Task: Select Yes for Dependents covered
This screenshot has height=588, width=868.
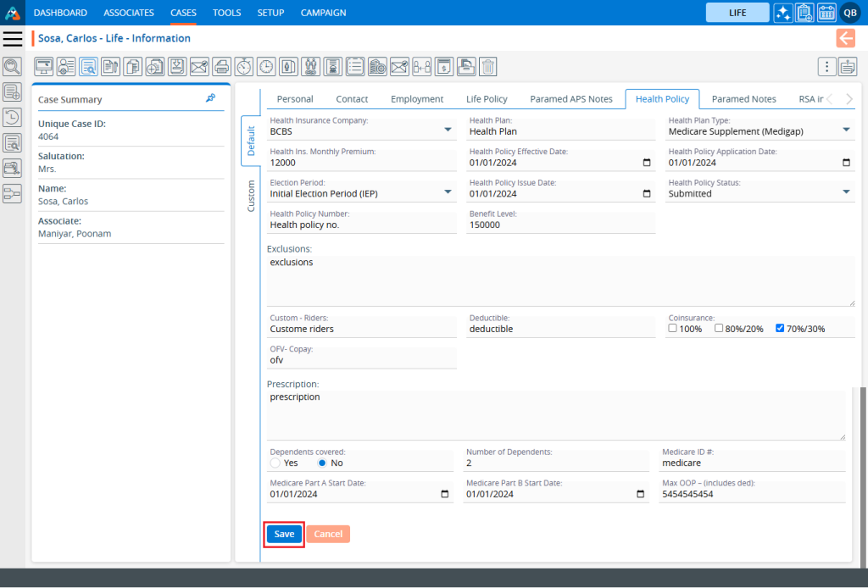Action: (275, 463)
